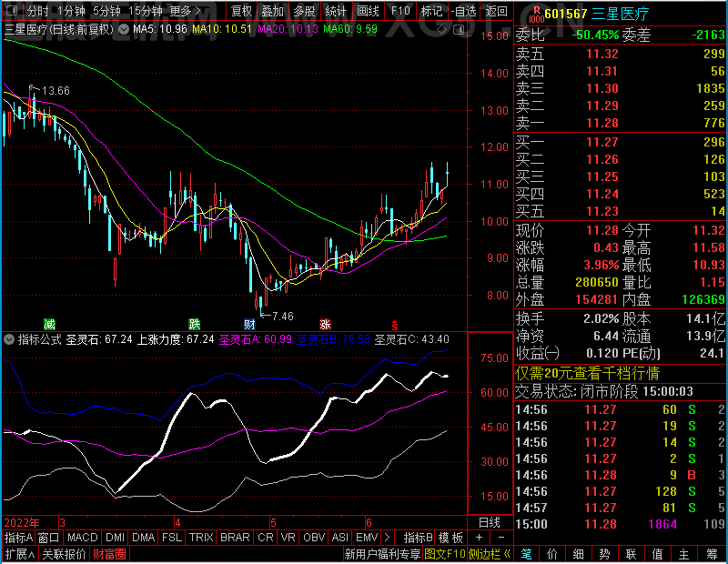Screen dimensions: 728x564
Task: Switch indicator to TRIX
Action: (x=201, y=538)
